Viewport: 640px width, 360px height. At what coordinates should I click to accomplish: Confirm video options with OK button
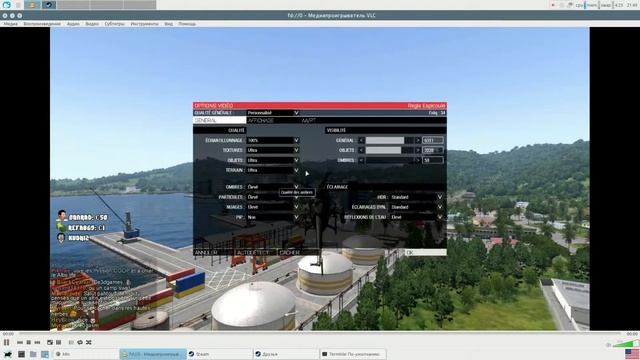(425, 253)
